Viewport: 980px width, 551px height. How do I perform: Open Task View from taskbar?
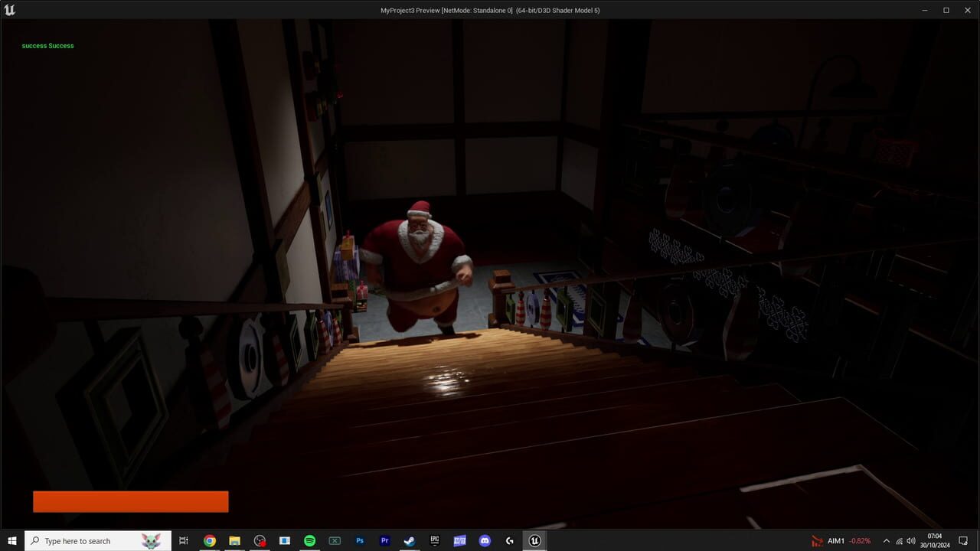(184, 541)
